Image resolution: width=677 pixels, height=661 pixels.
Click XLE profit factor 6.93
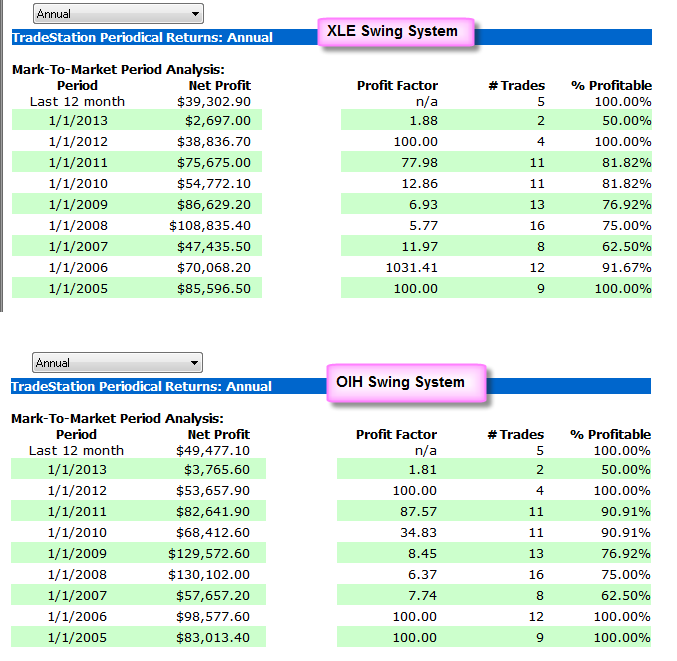(424, 205)
